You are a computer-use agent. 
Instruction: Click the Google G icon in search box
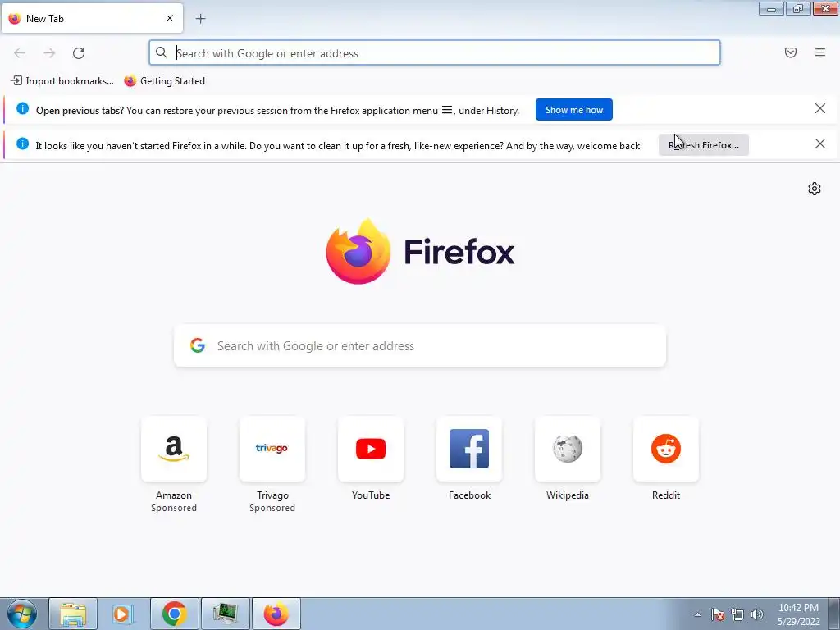(198, 345)
